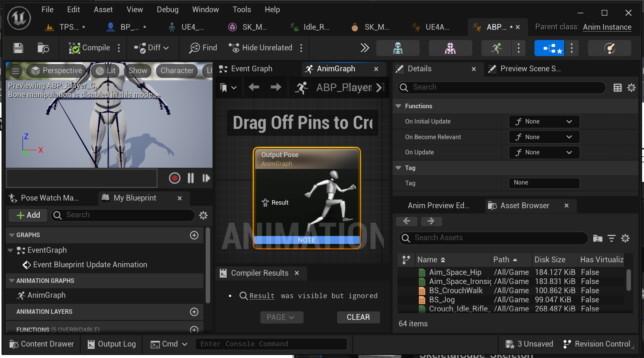The image size is (644, 358).
Task: Click the Result pin on Output Pose
Action: pos(265,203)
